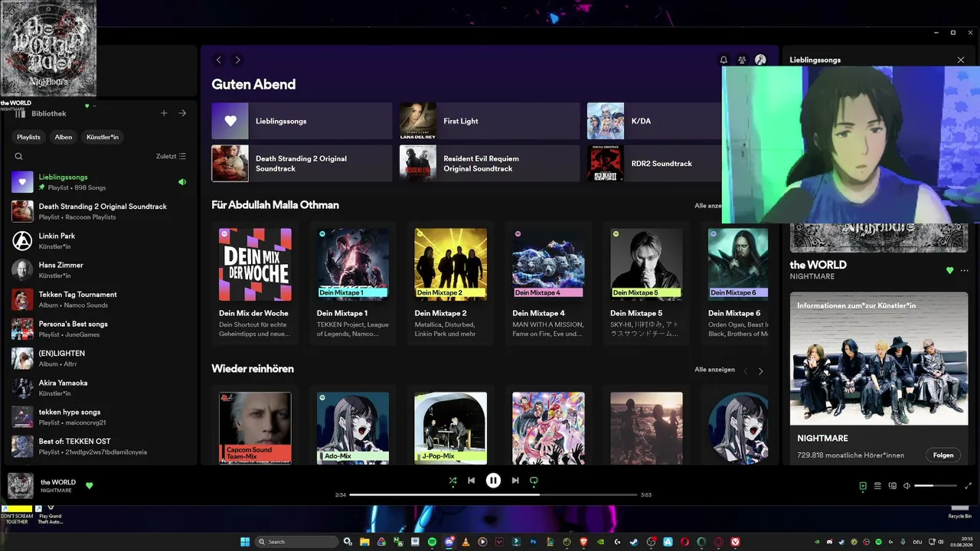This screenshot has width=980, height=551.
Task: Unlike the WORLD in the side panel
Action: tap(950, 270)
